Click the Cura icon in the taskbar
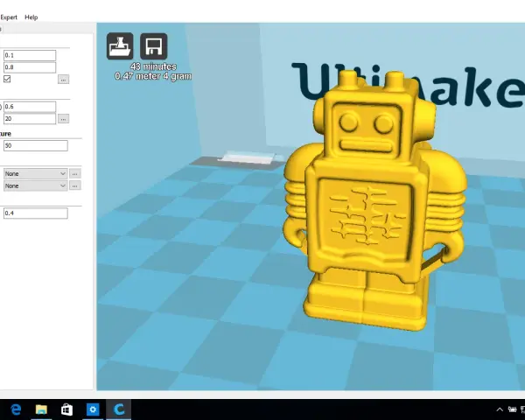Image resolution: width=525 pixels, height=420 pixels. click(x=119, y=409)
